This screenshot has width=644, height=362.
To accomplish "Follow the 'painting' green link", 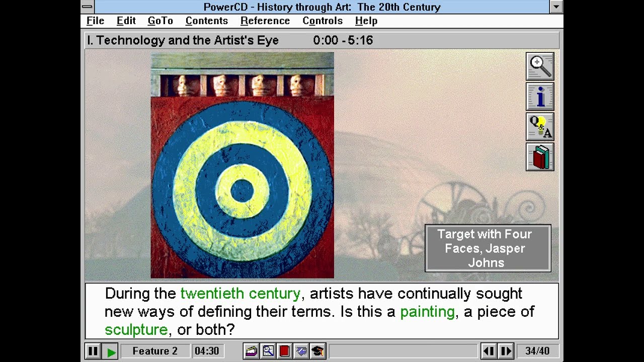I will (427, 312).
